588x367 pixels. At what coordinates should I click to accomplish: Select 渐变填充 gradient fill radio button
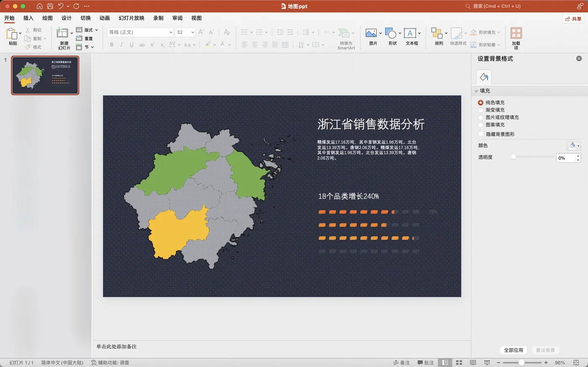(480, 110)
